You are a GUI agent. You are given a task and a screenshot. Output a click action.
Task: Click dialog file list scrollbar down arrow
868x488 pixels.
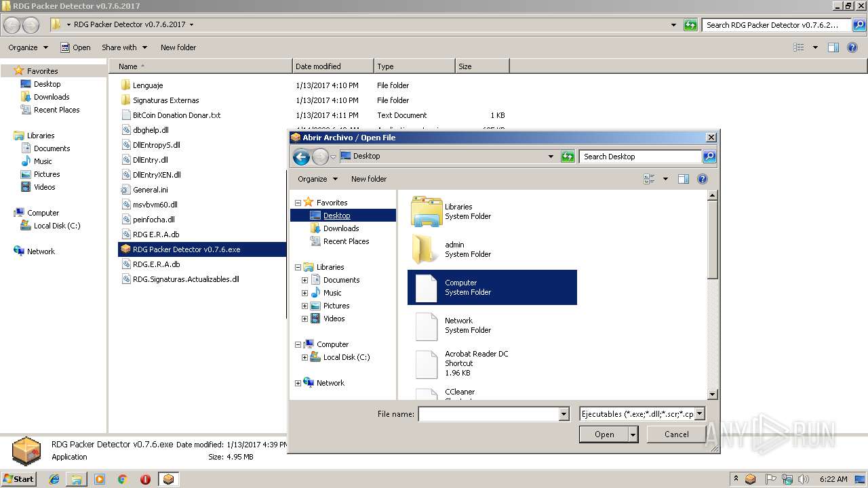[712, 394]
